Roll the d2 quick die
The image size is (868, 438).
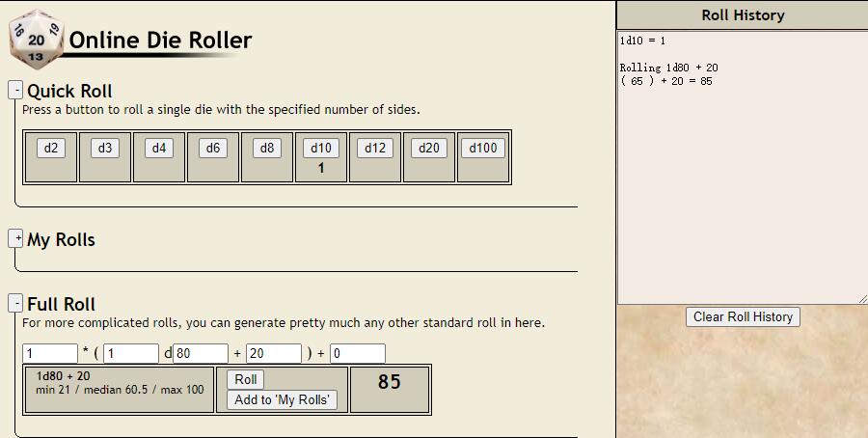[x=51, y=148]
